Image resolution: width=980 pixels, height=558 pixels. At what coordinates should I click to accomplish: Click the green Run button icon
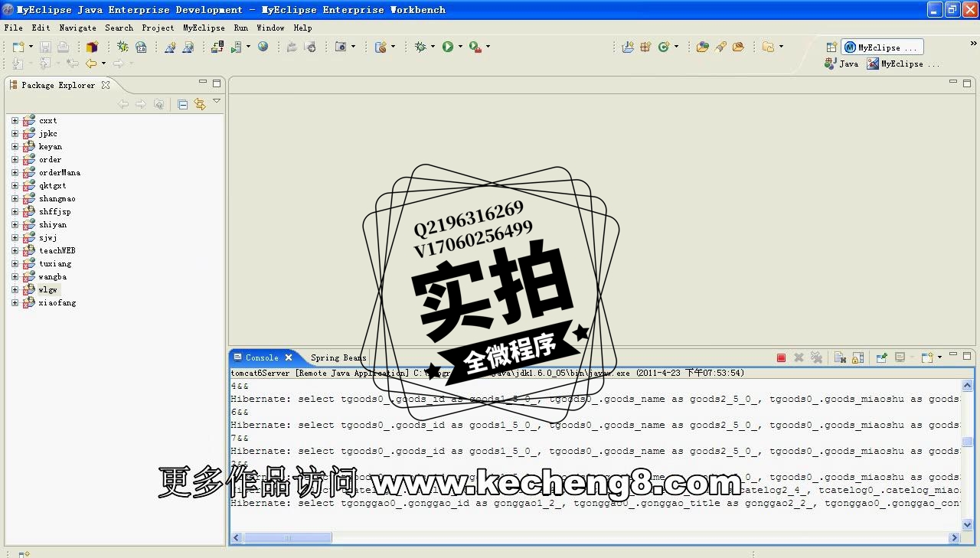[x=448, y=47]
